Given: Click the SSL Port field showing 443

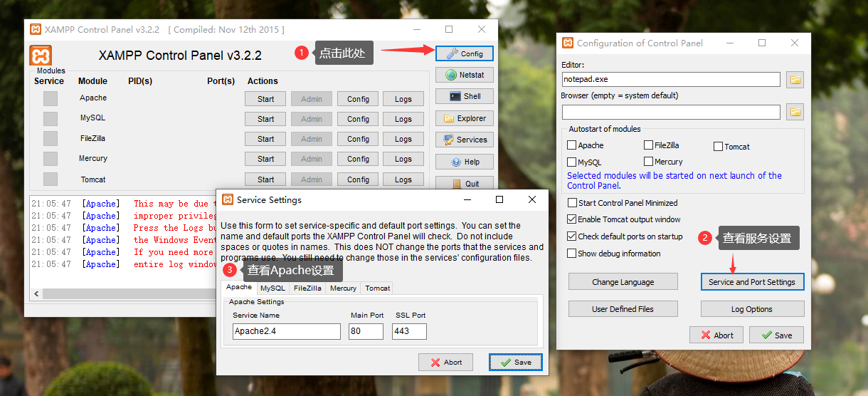Looking at the screenshot, I should (410, 331).
